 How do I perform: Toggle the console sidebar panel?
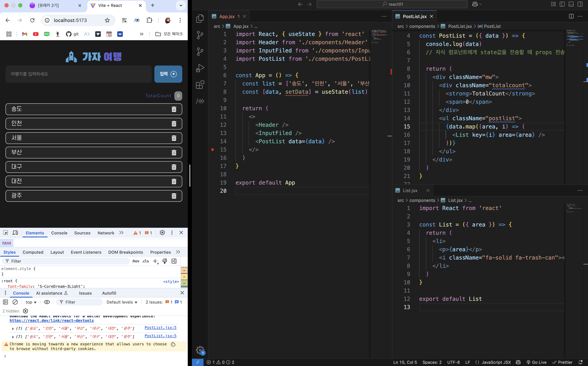pyautogui.click(x=5, y=302)
